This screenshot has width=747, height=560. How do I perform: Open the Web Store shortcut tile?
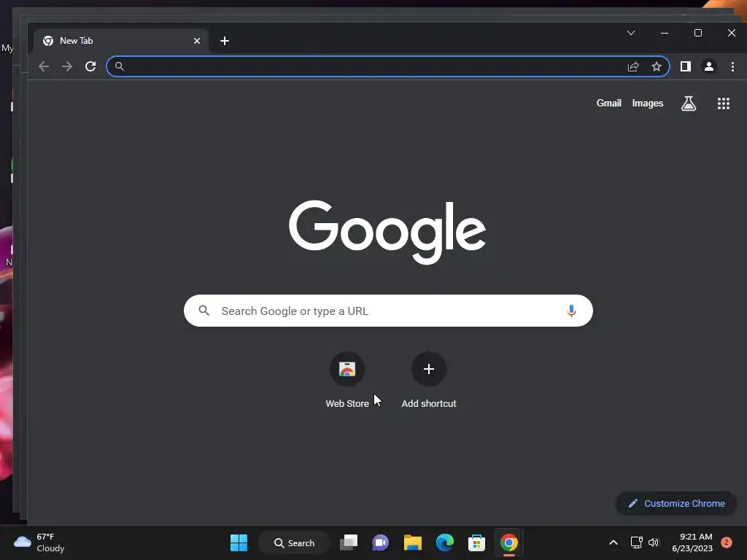[x=347, y=381]
